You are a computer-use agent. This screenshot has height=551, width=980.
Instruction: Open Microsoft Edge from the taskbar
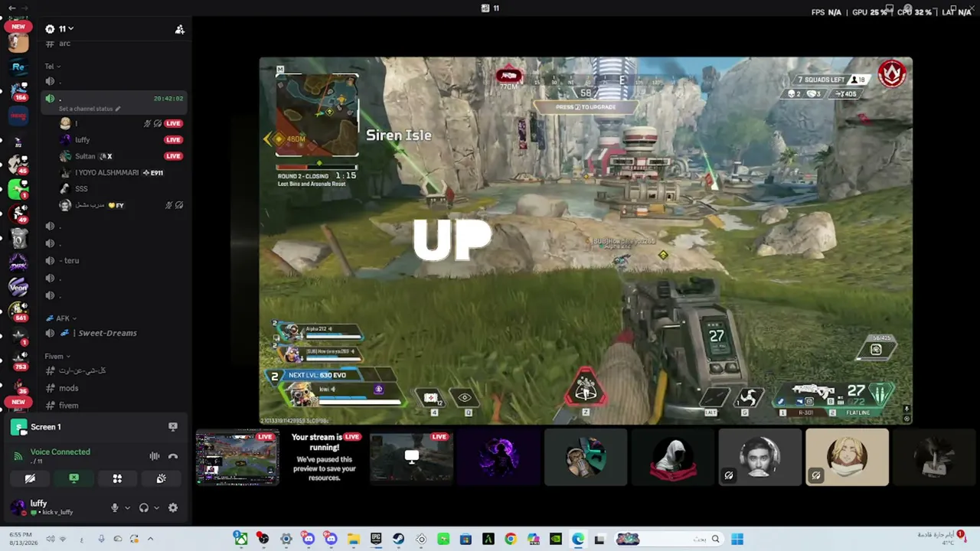pos(578,539)
